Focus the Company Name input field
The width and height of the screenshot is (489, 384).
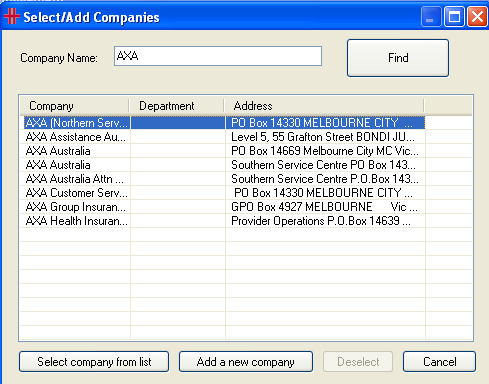(218, 56)
